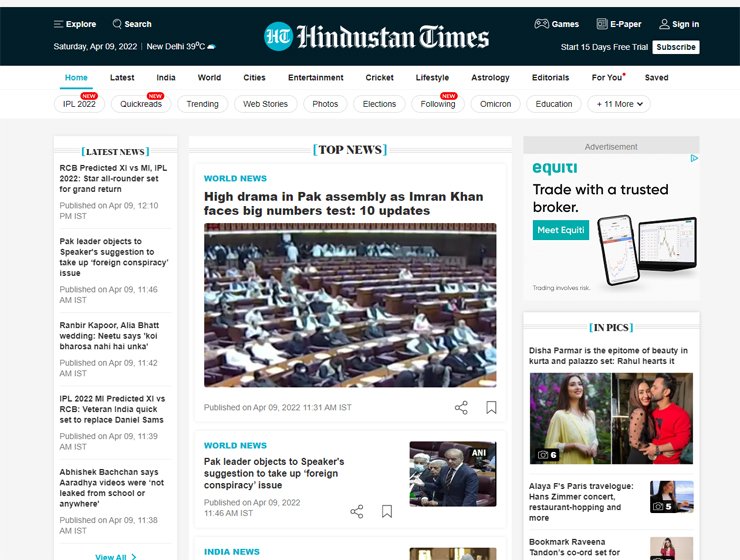740x560 pixels.
Task: Select the Home tab
Action: coord(76,77)
